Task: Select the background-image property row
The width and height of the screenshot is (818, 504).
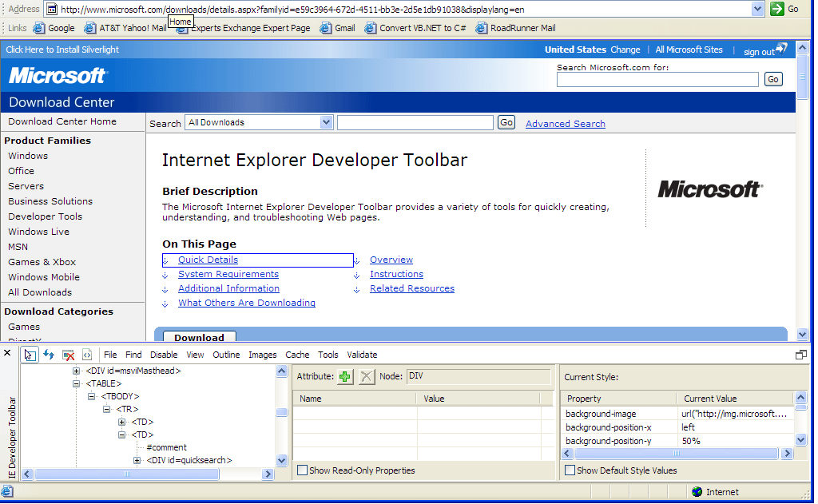Action: 677,414
